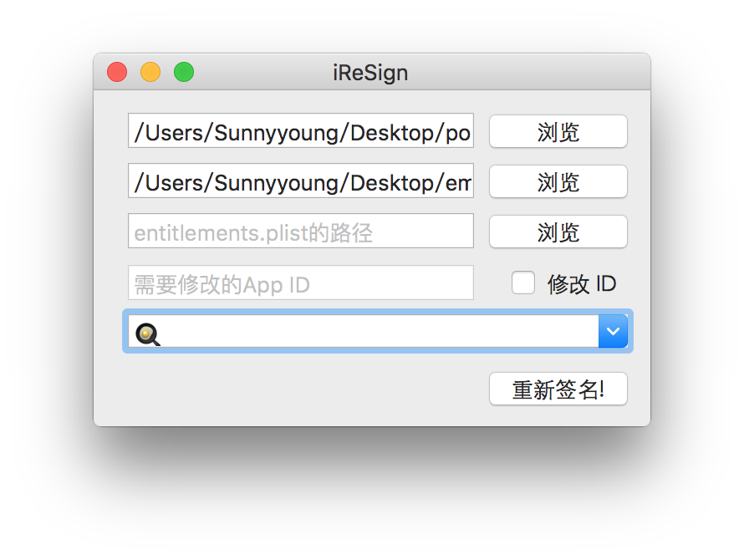Image resolution: width=744 pixels, height=560 pixels.
Task: Click the black desktop background below the window
Action: click(372, 493)
